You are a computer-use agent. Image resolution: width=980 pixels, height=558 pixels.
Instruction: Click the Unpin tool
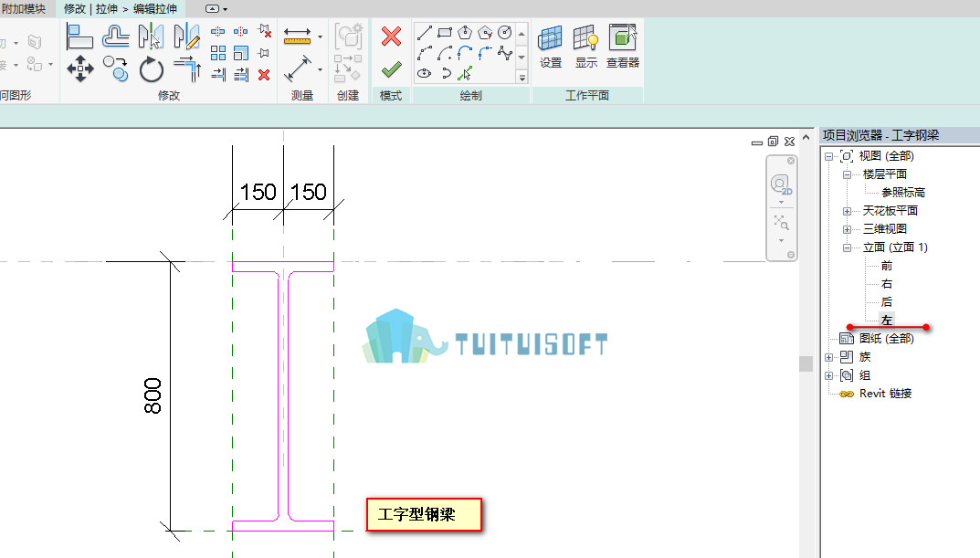[x=264, y=31]
